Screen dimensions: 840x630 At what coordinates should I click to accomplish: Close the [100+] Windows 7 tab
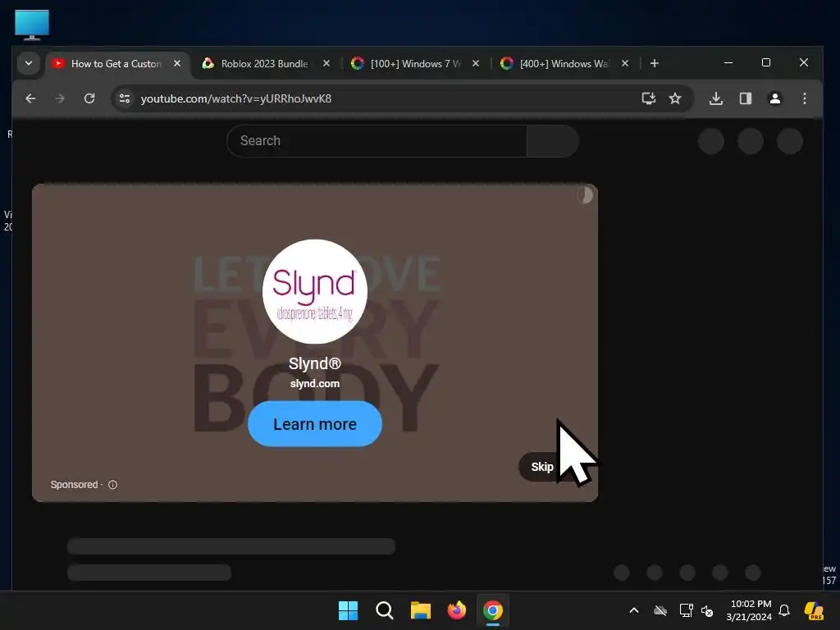[475, 64]
